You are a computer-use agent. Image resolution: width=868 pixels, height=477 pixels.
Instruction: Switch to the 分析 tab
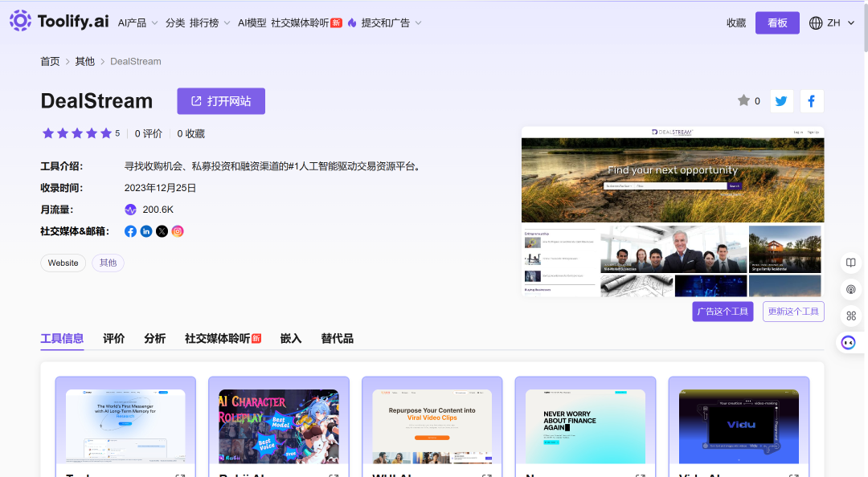click(x=154, y=338)
